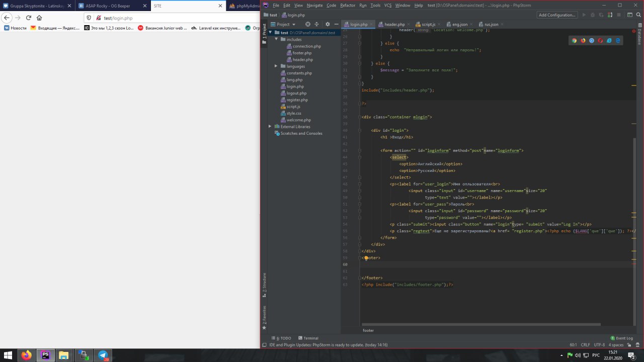Switch to ASAP Rocky browser tab
This screenshot has height=362, width=644.
(x=113, y=6)
